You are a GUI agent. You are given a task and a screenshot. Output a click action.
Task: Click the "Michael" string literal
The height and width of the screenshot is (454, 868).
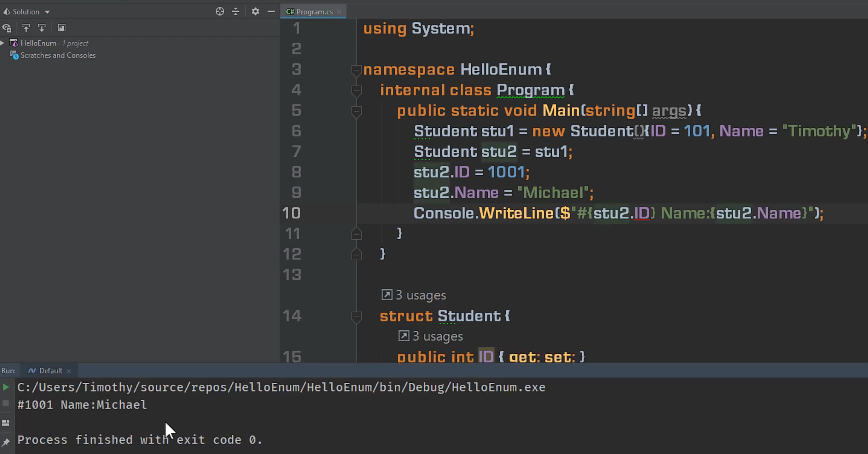click(553, 193)
